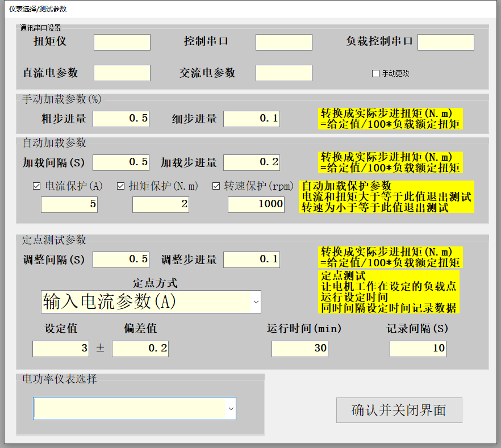Toggle the 扭矩保护(N.m) protection checkbox
The width and height of the screenshot is (501, 448).
[121, 185]
